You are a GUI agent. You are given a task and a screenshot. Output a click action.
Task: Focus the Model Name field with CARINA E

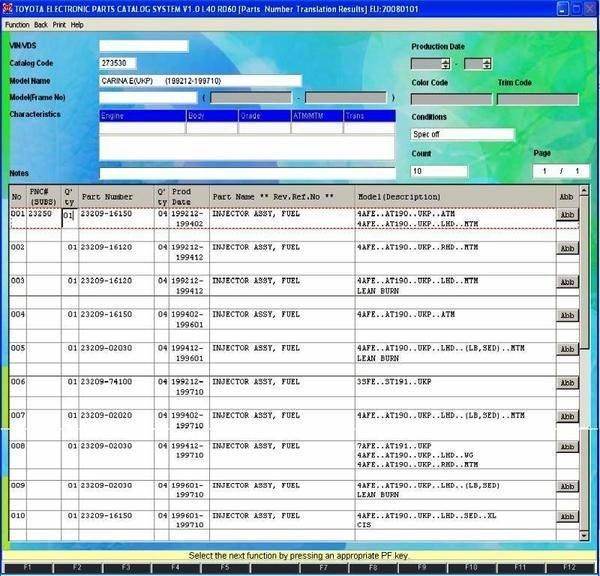(x=200, y=80)
